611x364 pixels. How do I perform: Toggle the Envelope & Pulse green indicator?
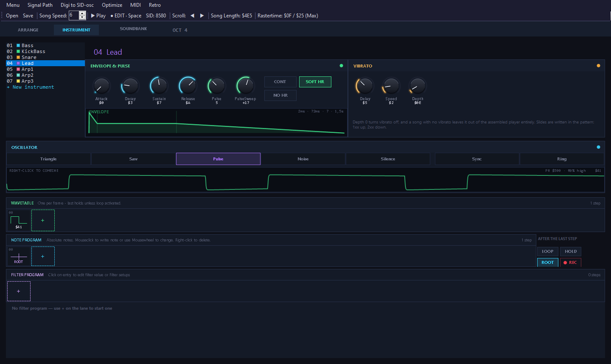pos(341,66)
